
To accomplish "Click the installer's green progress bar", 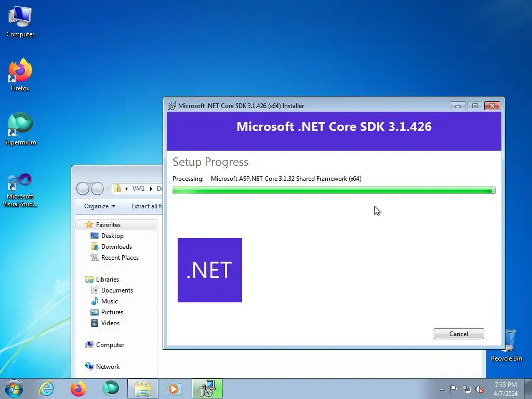I will coord(334,190).
